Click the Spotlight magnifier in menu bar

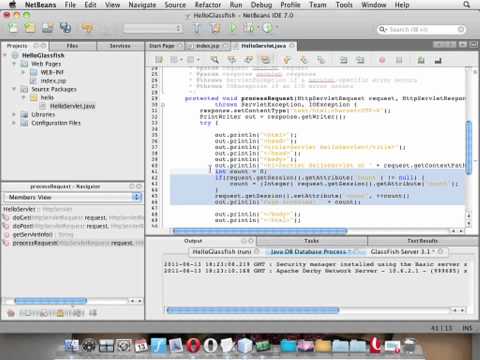[x=467, y=5]
